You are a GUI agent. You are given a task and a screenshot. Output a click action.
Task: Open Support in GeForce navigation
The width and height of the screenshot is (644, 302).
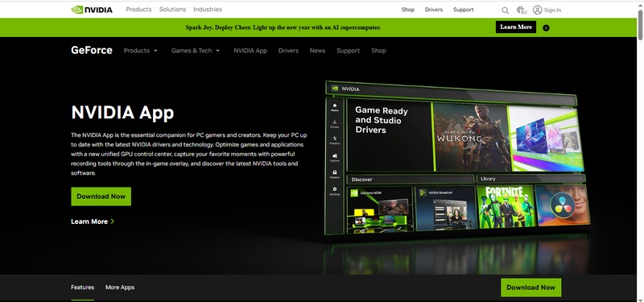pyautogui.click(x=348, y=51)
